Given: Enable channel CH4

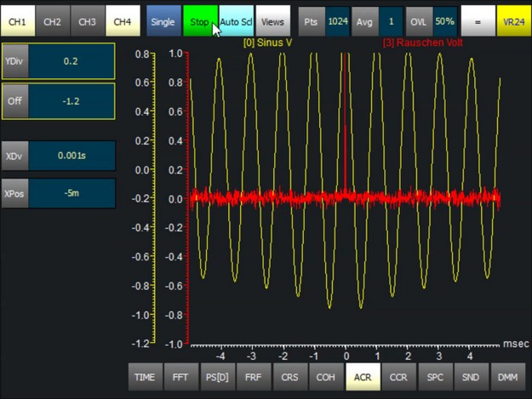Looking at the screenshot, I should pos(123,20).
